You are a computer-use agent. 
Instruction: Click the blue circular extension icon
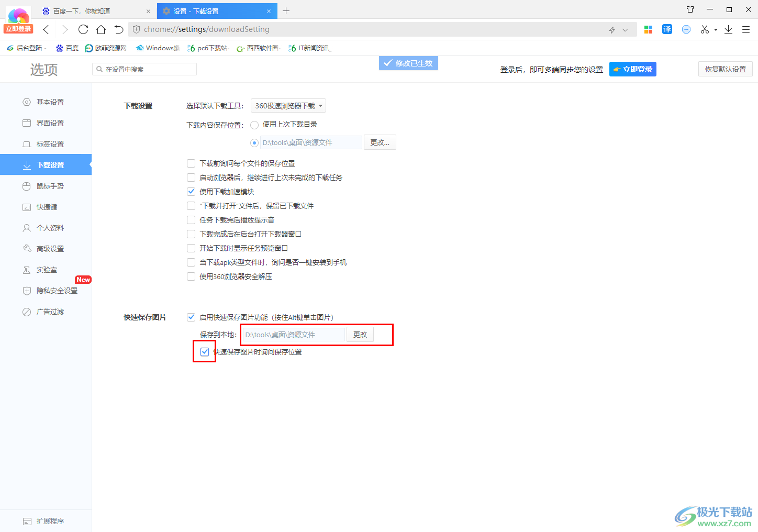[x=686, y=29]
